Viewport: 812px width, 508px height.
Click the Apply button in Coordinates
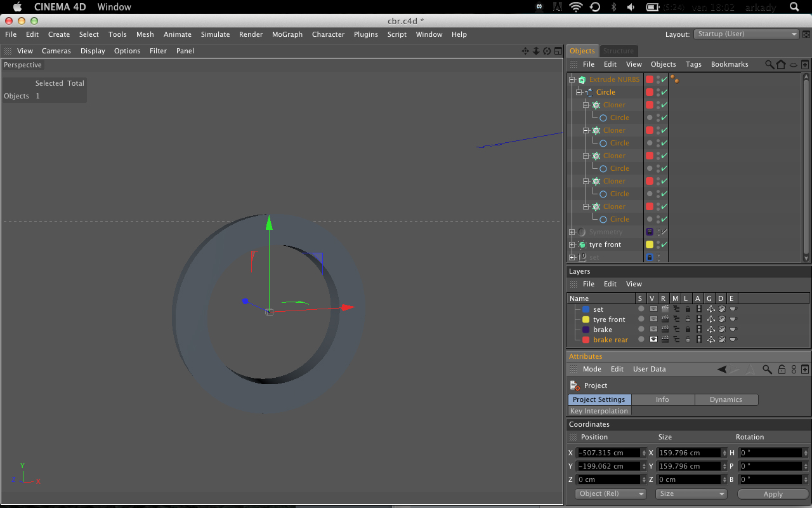[773, 494]
